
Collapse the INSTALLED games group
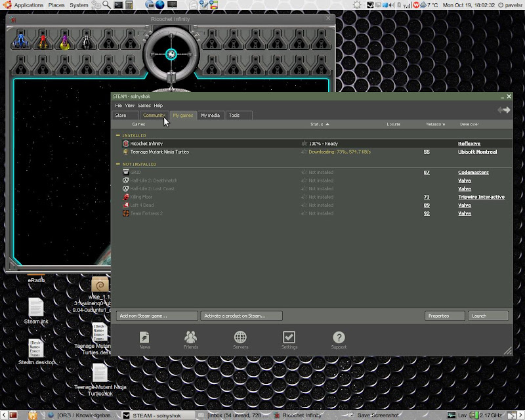118,135
